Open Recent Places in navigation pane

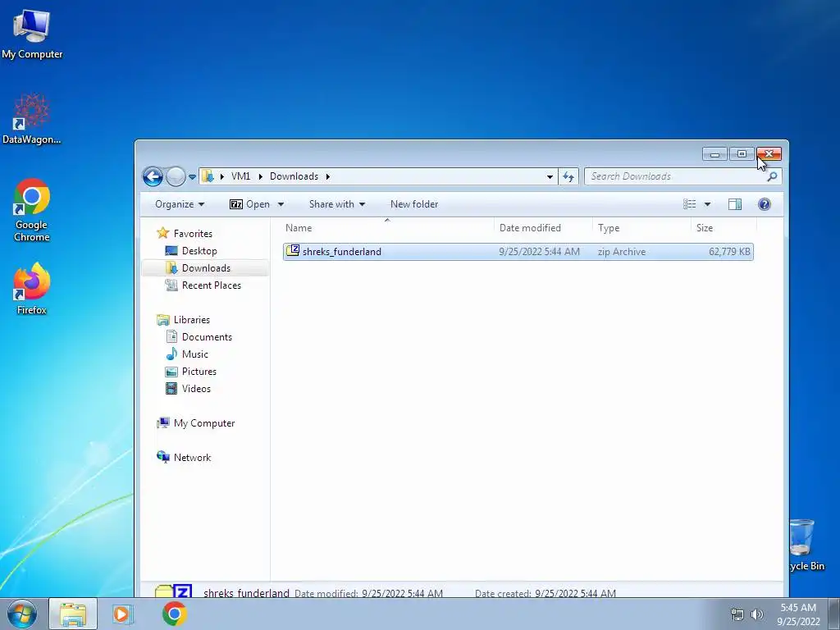(x=203, y=285)
